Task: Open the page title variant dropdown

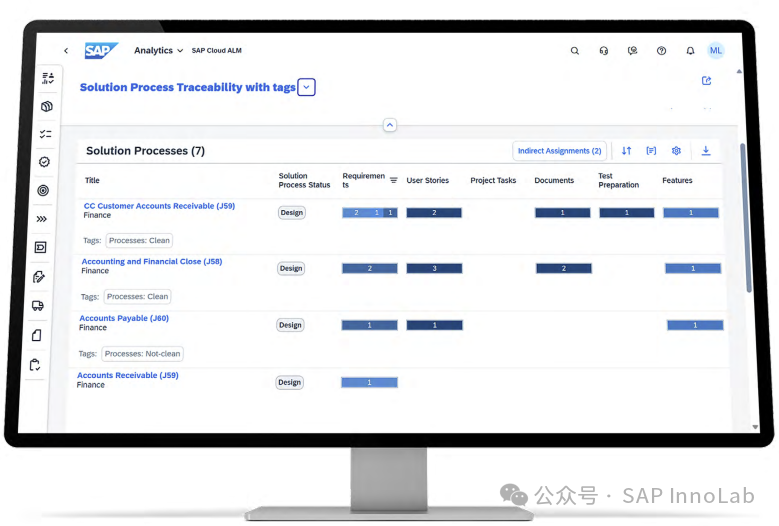Action: tap(307, 87)
